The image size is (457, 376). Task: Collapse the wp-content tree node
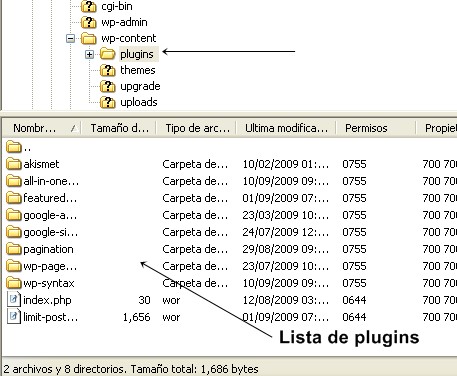pos(70,39)
